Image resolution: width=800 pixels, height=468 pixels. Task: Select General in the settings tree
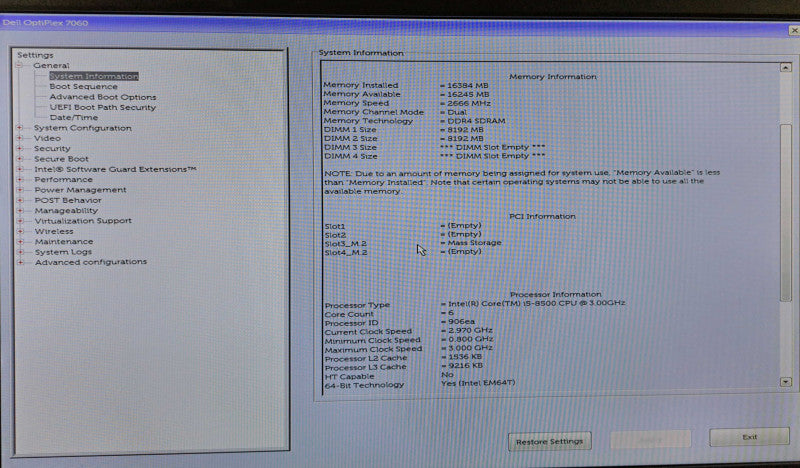pos(51,65)
